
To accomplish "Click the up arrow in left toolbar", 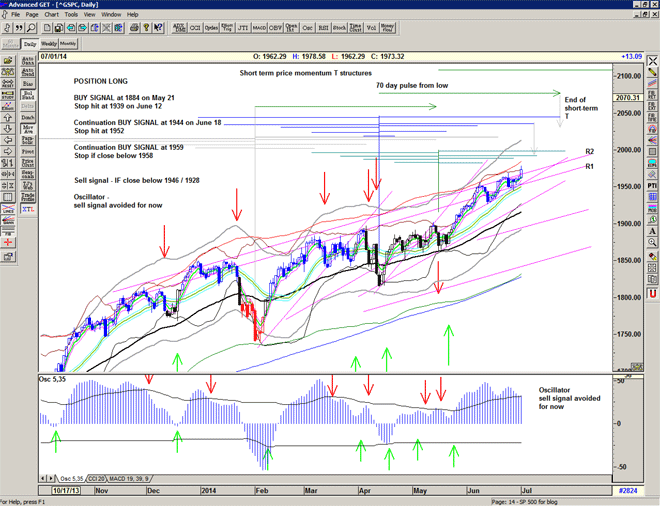I will point(9,117).
